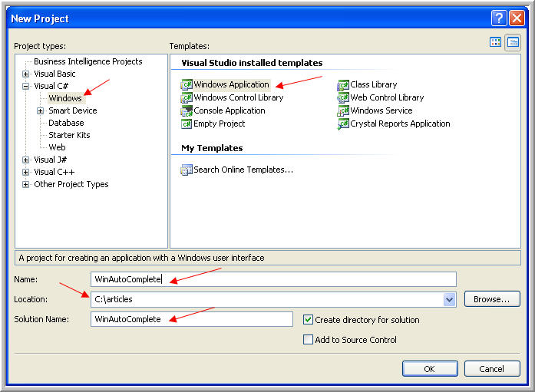535x392 pixels.
Task: Click the Console Application label text
Action: pyautogui.click(x=230, y=110)
